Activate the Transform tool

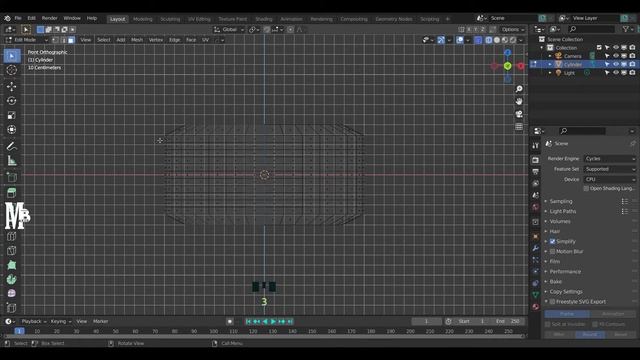point(12,130)
